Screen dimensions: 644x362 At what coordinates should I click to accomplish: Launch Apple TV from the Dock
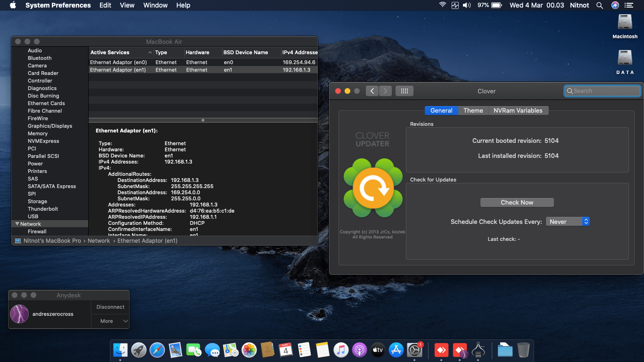[x=378, y=350]
